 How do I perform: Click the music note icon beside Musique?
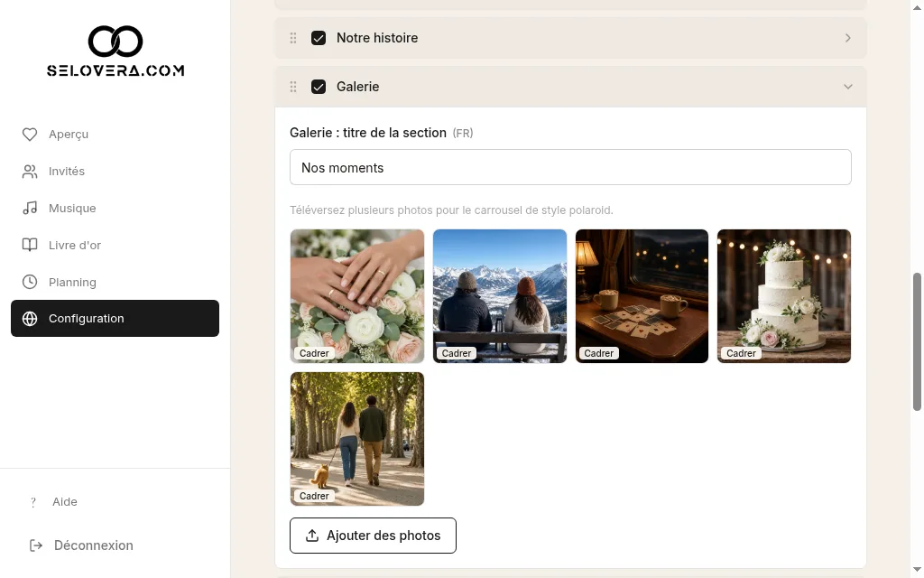[30, 209]
